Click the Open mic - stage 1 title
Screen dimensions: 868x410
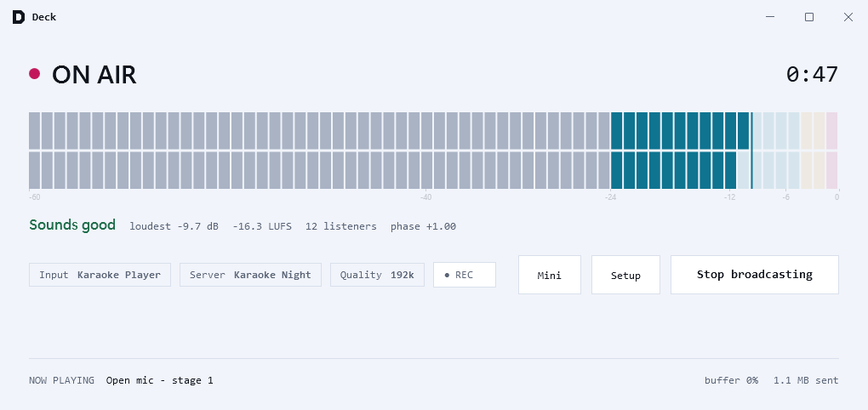tap(159, 380)
